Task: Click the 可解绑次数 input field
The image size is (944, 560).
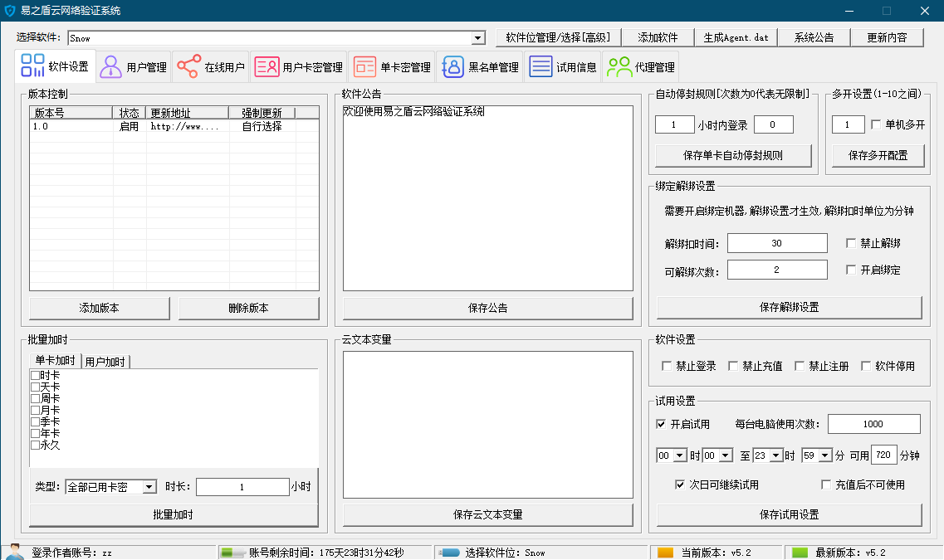Action: (777, 270)
